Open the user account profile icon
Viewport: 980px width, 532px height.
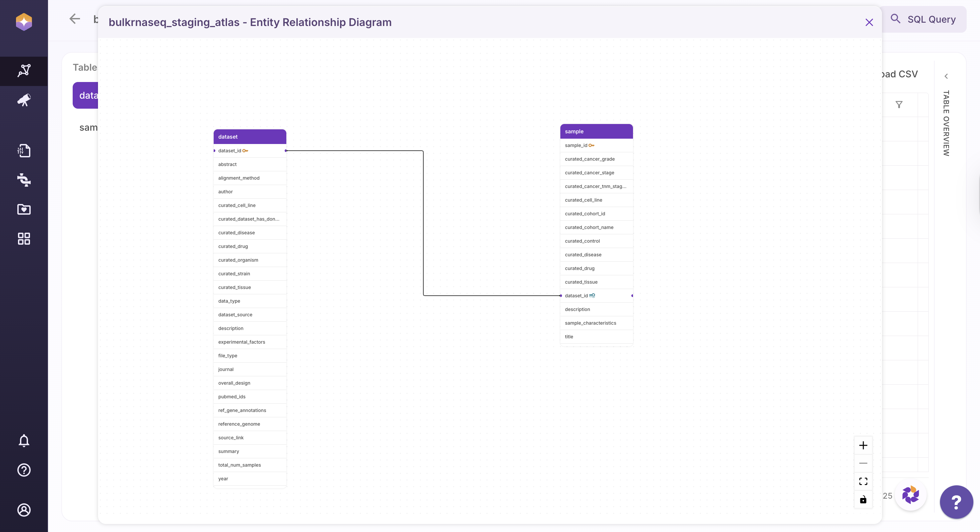[x=24, y=510]
